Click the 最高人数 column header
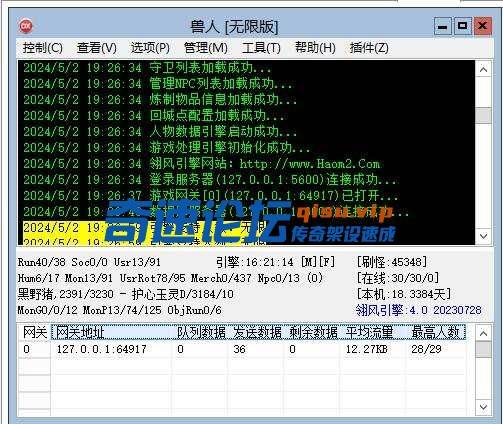This screenshot has height=424, width=503. [x=435, y=332]
